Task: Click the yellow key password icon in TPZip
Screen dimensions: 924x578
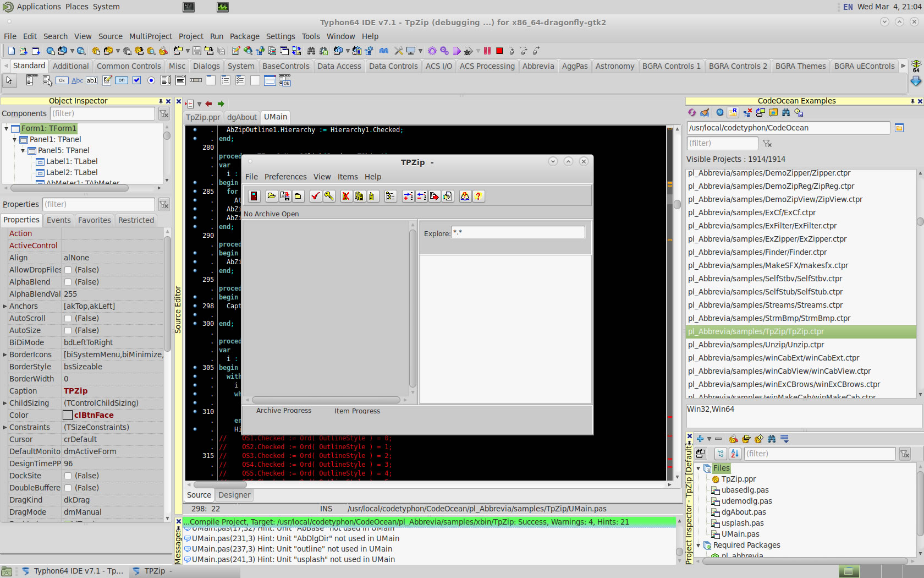Action: pyautogui.click(x=329, y=196)
